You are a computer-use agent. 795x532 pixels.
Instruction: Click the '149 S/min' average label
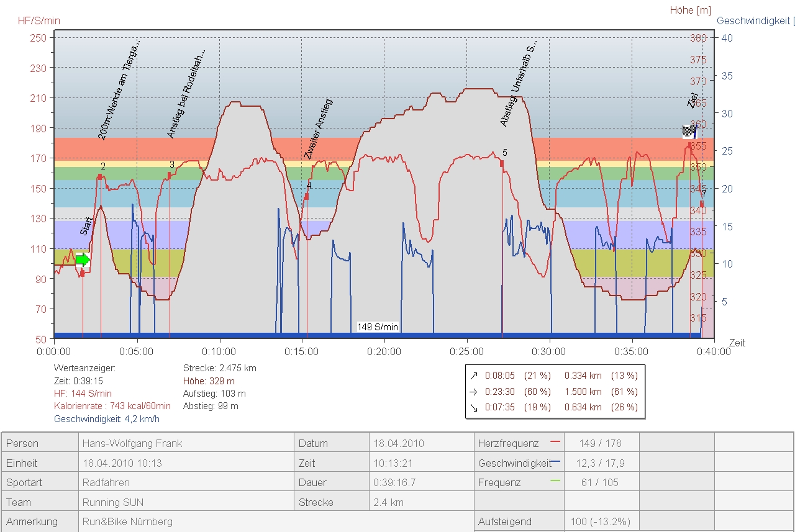tap(378, 327)
